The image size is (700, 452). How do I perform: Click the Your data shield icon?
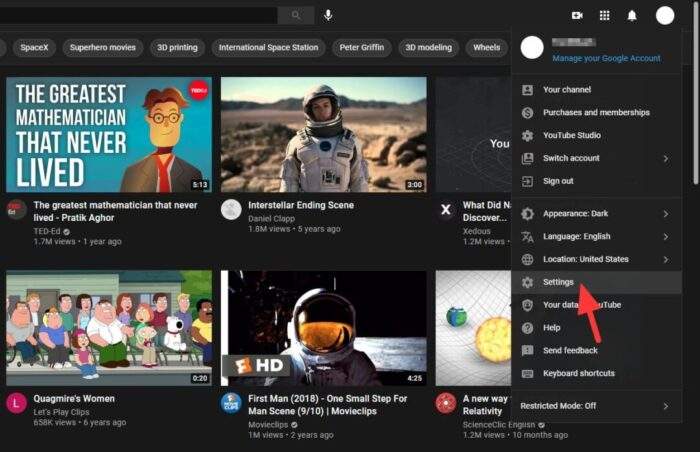[x=527, y=305]
